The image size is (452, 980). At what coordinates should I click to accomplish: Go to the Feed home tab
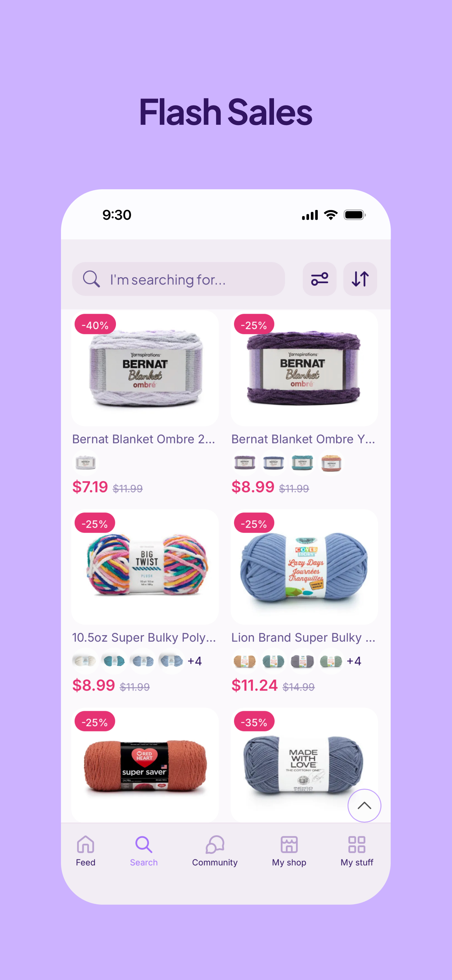click(x=85, y=851)
